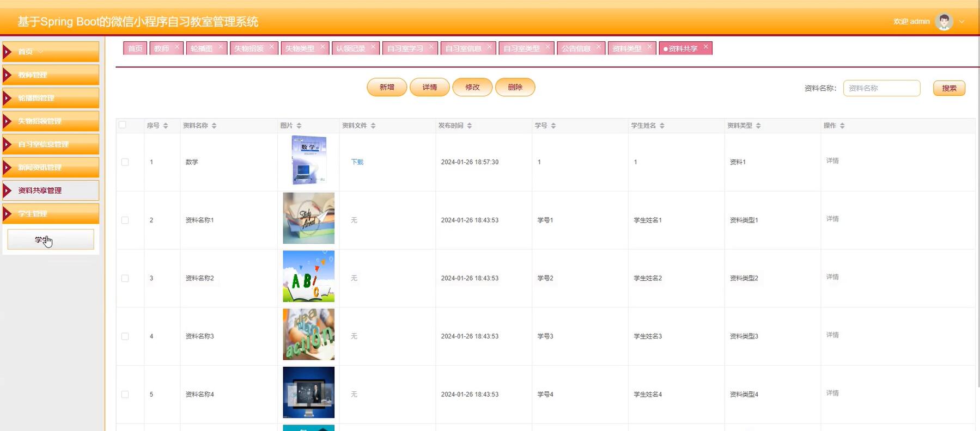Click the 详情 toolbar button
This screenshot has width=980, height=431.
click(430, 87)
